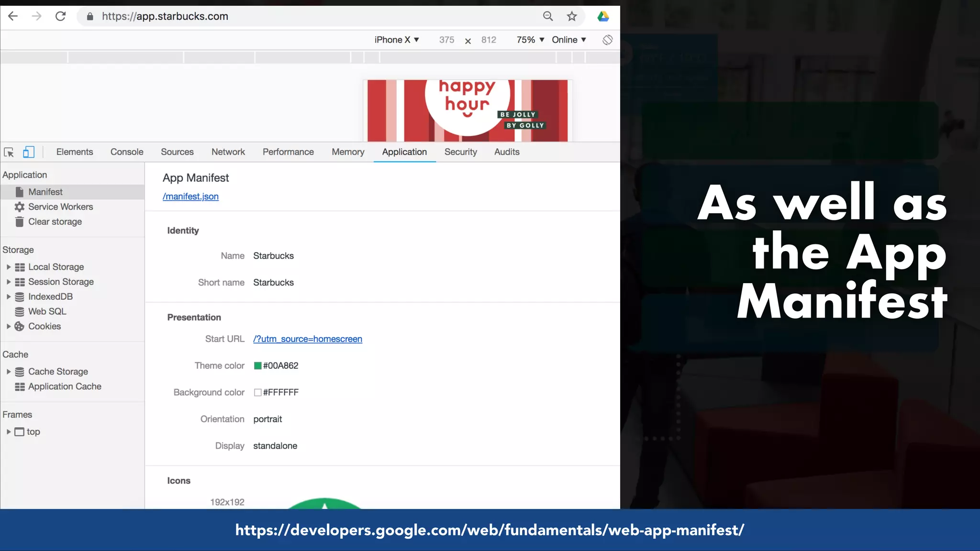Click the IndexedDB database icon

20,297
